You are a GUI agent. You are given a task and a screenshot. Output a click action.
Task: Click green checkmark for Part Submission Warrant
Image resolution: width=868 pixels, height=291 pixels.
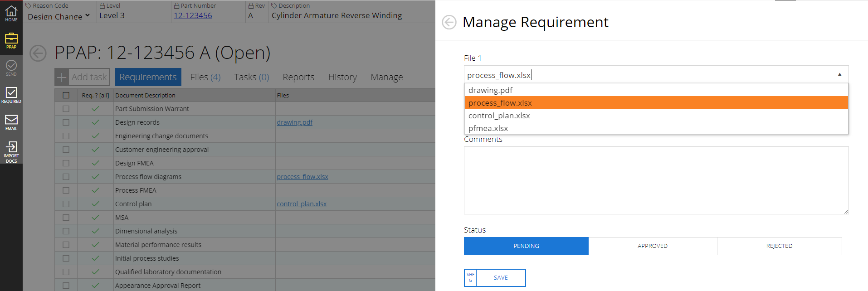95,109
